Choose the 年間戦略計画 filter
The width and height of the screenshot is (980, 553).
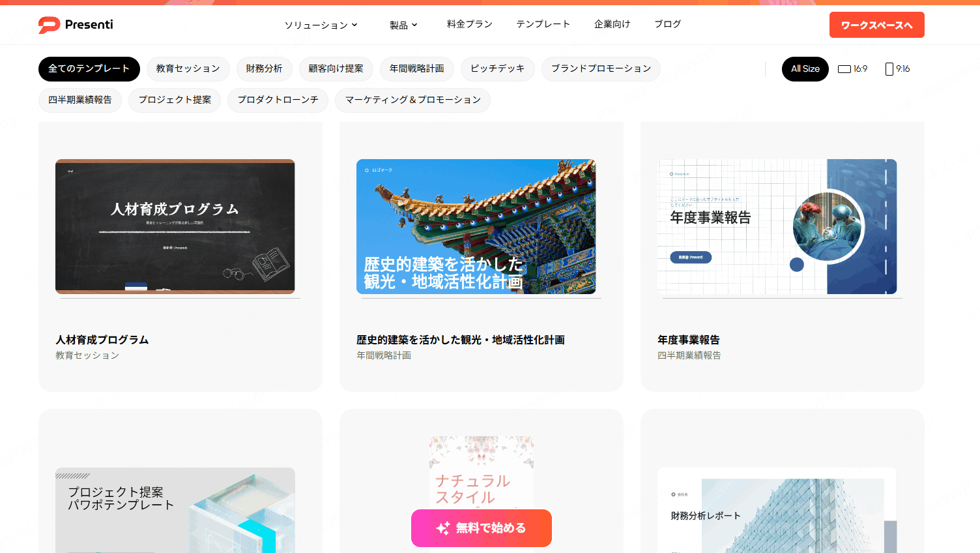click(417, 68)
